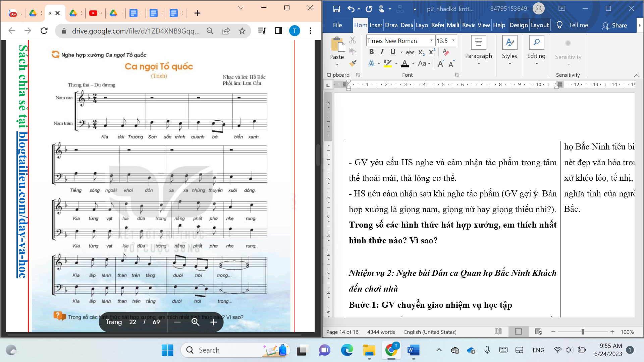The height and width of the screenshot is (362, 644).
Task: Switch to the Mailings ribbon tab
Action: [x=453, y=25]
